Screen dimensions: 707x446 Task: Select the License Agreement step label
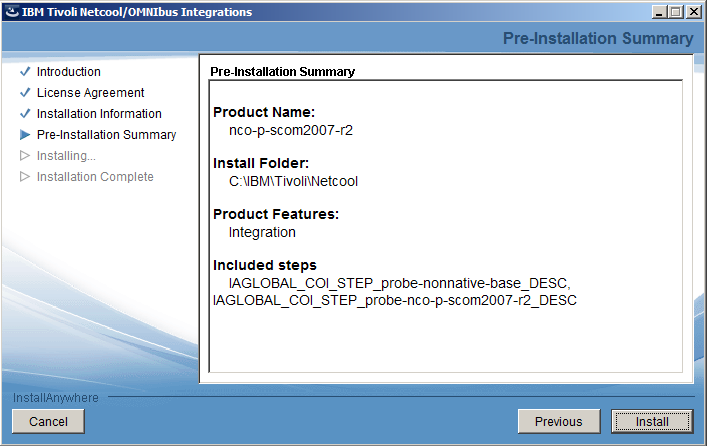(x=91, y=92)
